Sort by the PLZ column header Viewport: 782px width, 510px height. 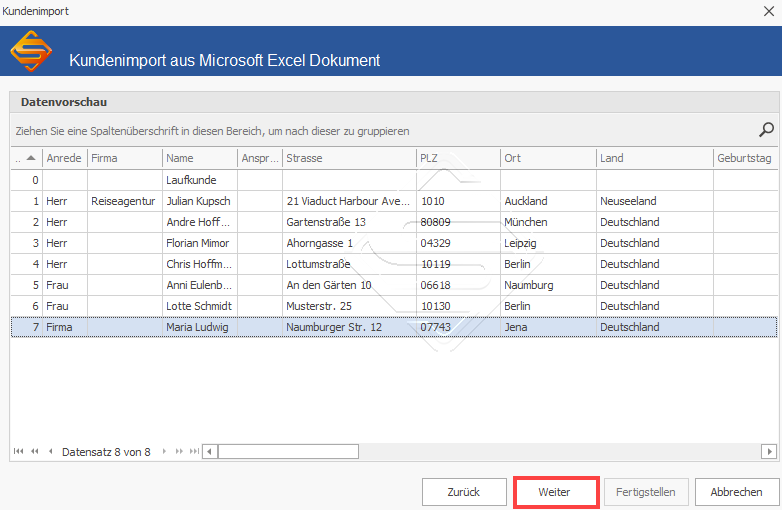coord(458,159)
